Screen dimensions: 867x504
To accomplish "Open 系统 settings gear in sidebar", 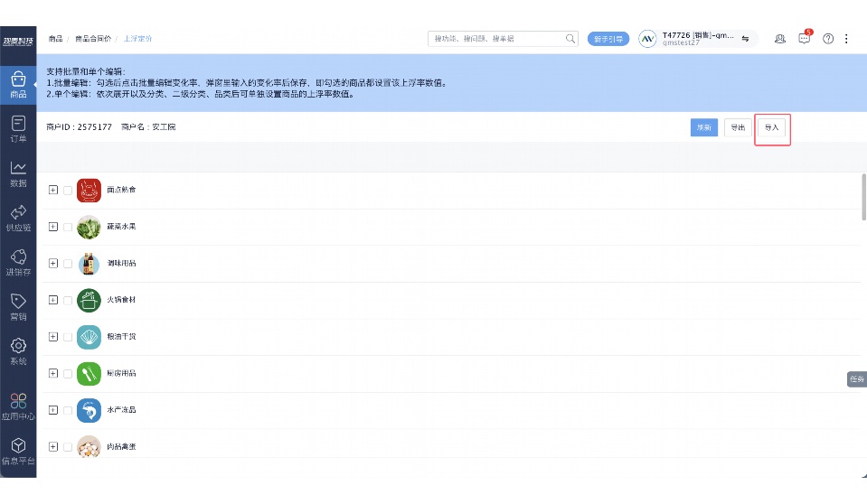I will pyautogui.click(x=18, y=350).
